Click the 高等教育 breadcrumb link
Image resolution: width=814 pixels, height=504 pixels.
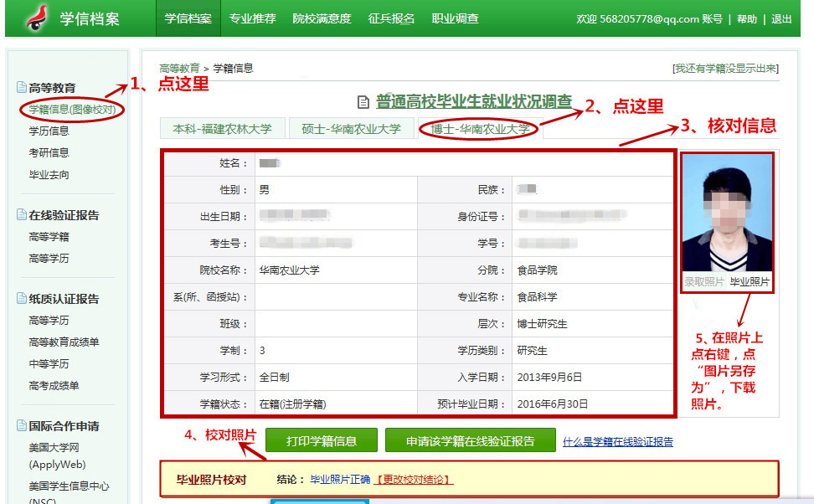179,69
